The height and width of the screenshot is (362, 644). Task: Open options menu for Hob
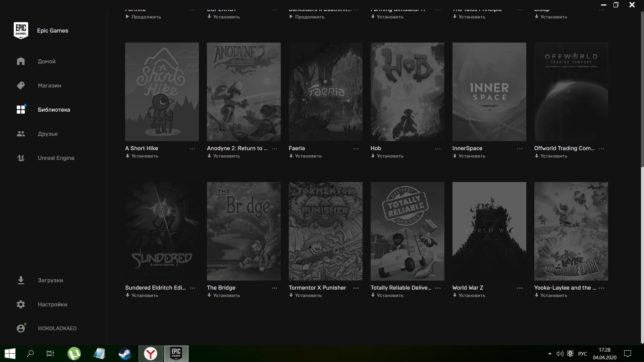click(438, 149)
